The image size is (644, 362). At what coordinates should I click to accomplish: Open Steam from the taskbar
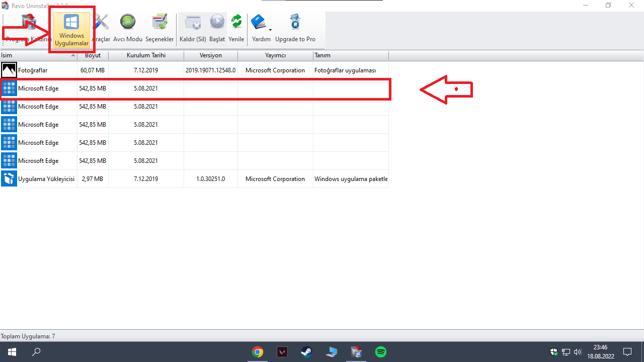click(306, 352)
